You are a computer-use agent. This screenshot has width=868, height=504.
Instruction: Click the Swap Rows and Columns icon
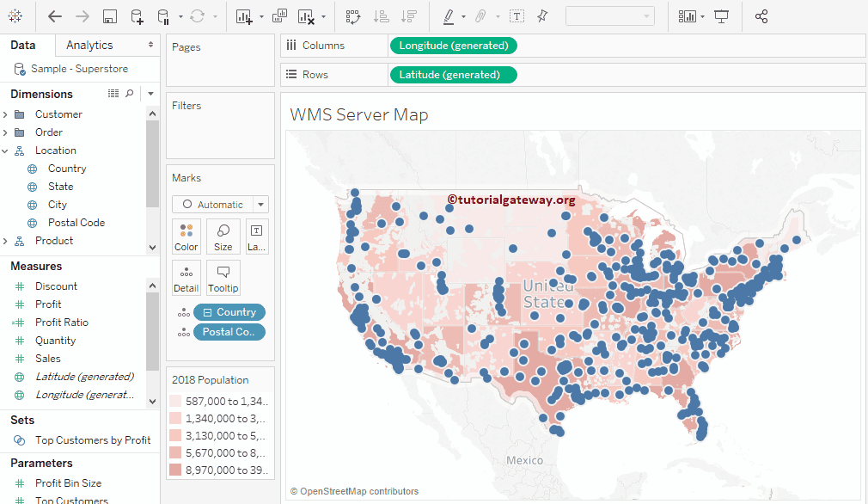pos(354,15)
